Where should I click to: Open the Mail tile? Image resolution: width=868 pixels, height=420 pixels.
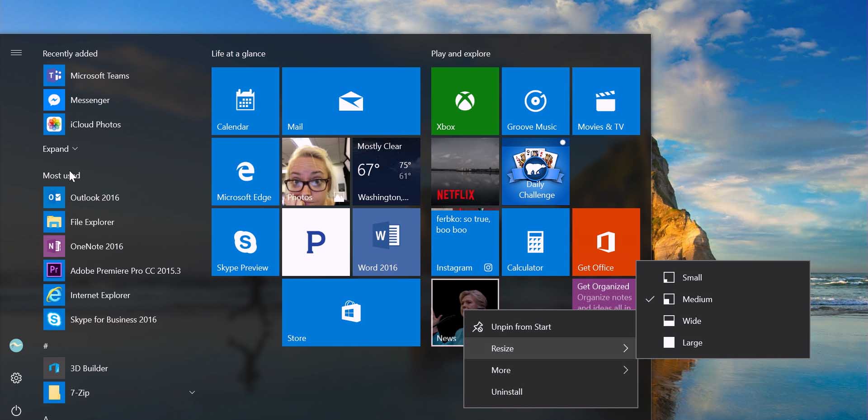(351, 101)
